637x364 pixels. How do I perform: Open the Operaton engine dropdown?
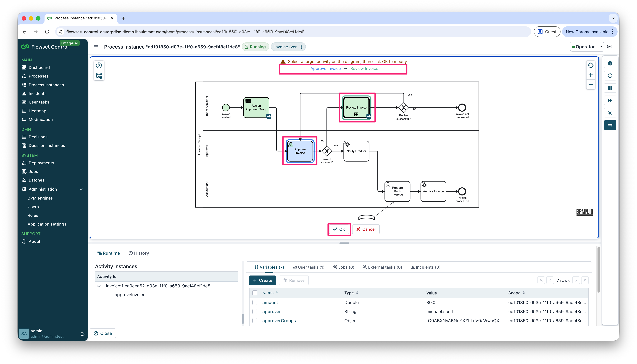point(587,47)
